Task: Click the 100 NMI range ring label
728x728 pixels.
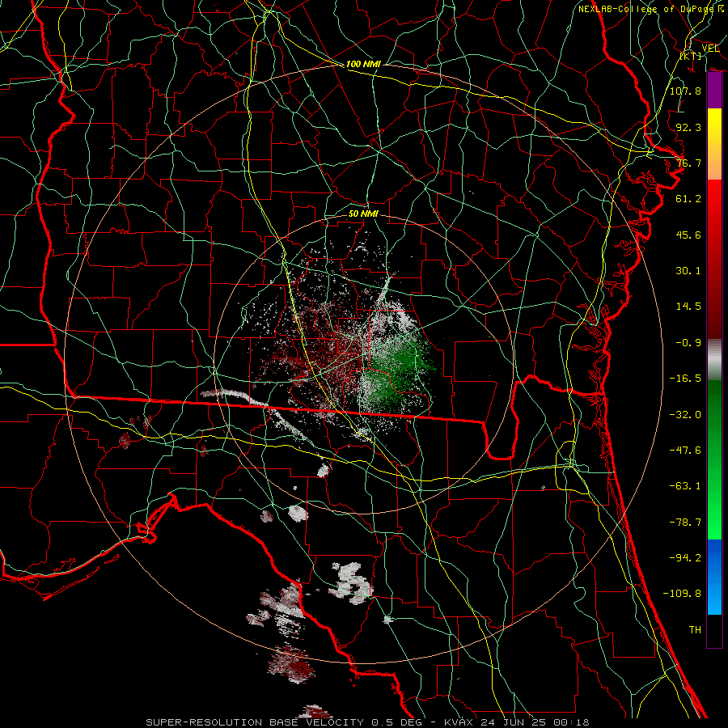Action: click(363, 64)
